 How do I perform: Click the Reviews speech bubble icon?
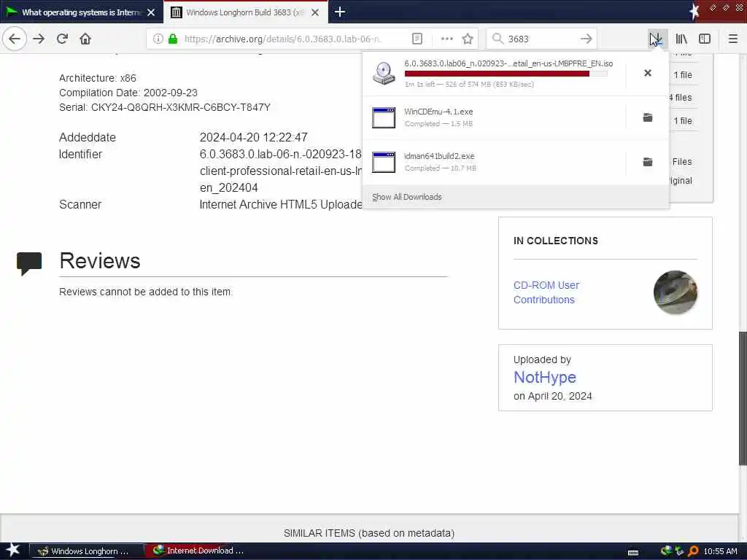pyautogui.click(x=29, y=263)
